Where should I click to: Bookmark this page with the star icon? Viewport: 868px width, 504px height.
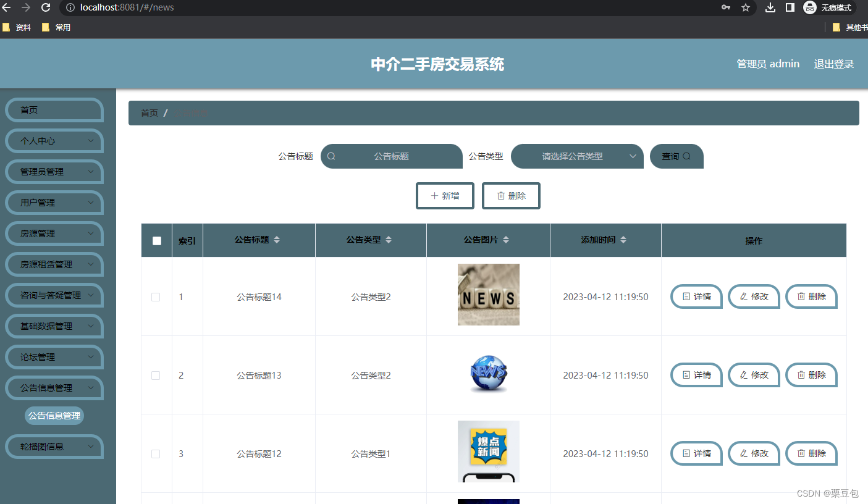(746, 7)
